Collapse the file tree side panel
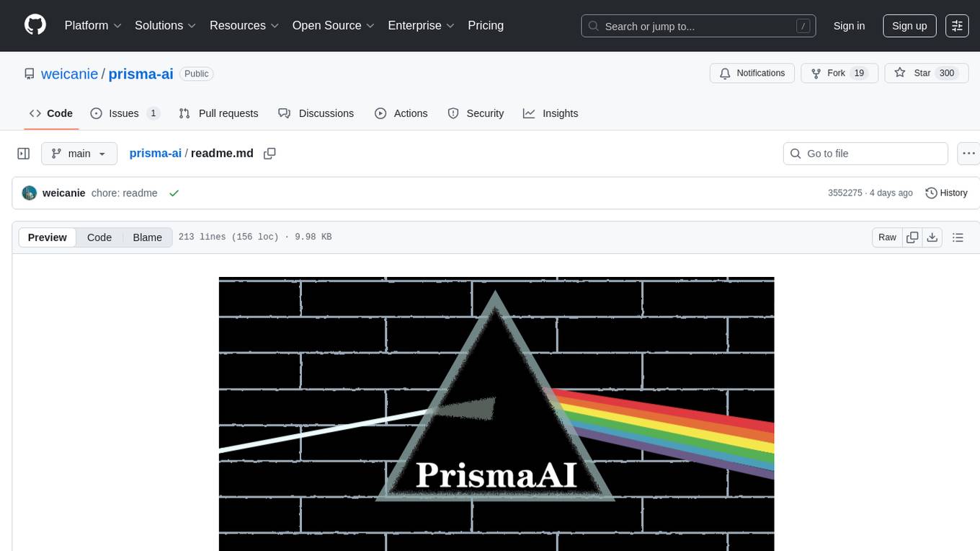This screenshot has width=980, height=551. pos(24,154)
